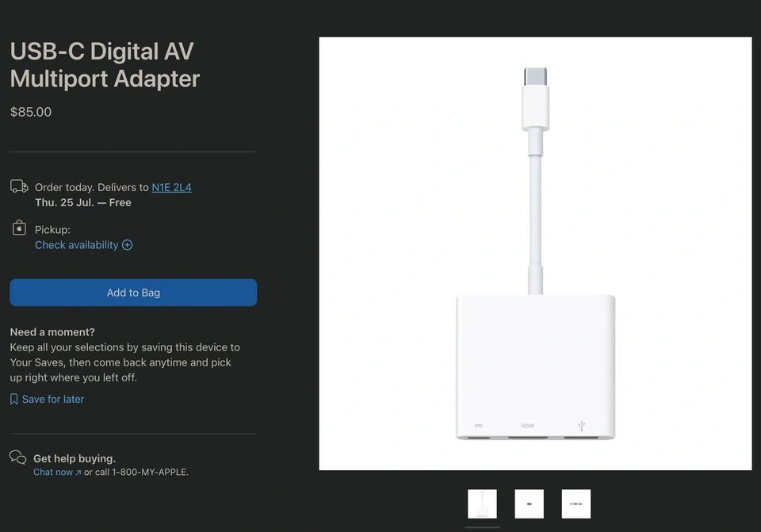This screenshot has height=532, width=761.
Task: Click the chat bubbles icon
Action: tap(17, 457)
